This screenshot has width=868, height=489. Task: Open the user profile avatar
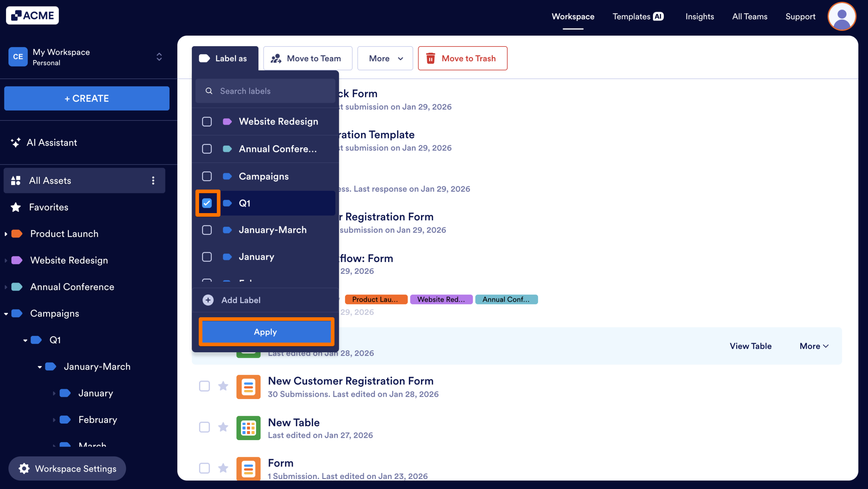842,16
